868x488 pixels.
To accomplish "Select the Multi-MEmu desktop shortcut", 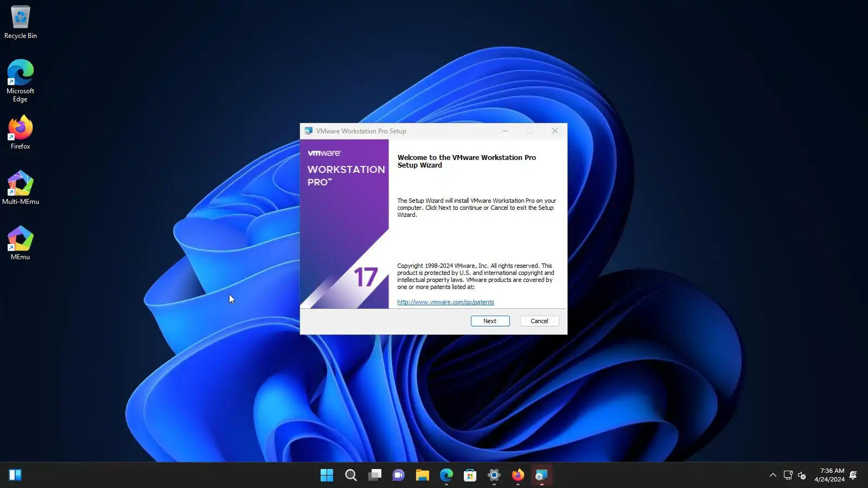I will tap(21, 188).
